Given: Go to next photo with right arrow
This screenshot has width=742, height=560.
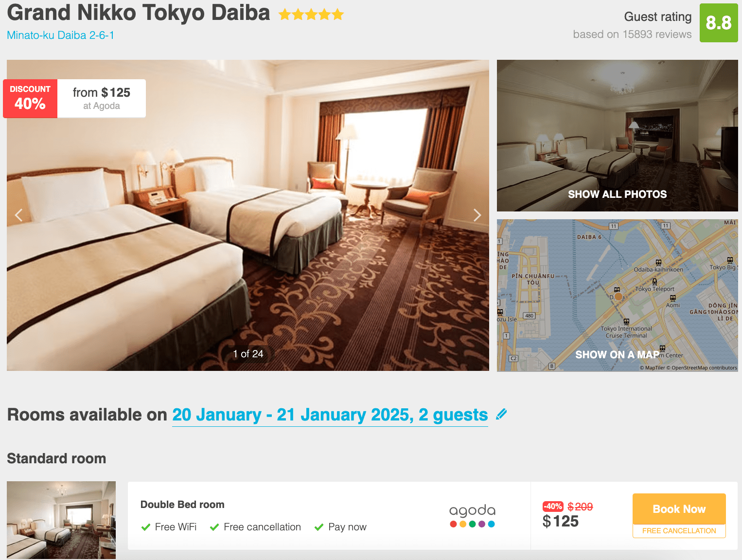Looking at the screenshot, I should coord(477,215).
